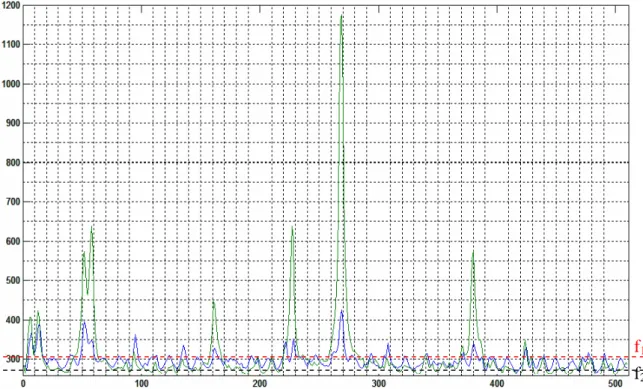Image resolution: width=643 pixels, height=389 pixels.
Task: Click the 200 x-axis tick label
Action: click(x=260, y=384)
